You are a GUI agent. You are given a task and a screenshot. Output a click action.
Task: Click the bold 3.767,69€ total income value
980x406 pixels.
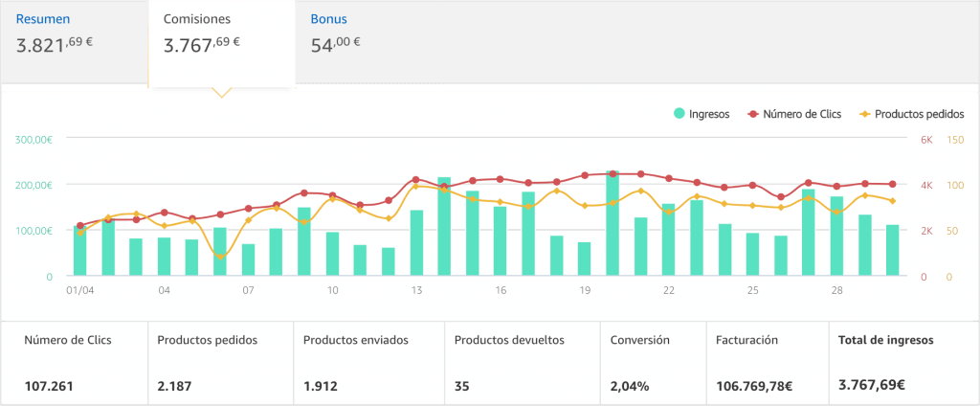coord(871,384)
